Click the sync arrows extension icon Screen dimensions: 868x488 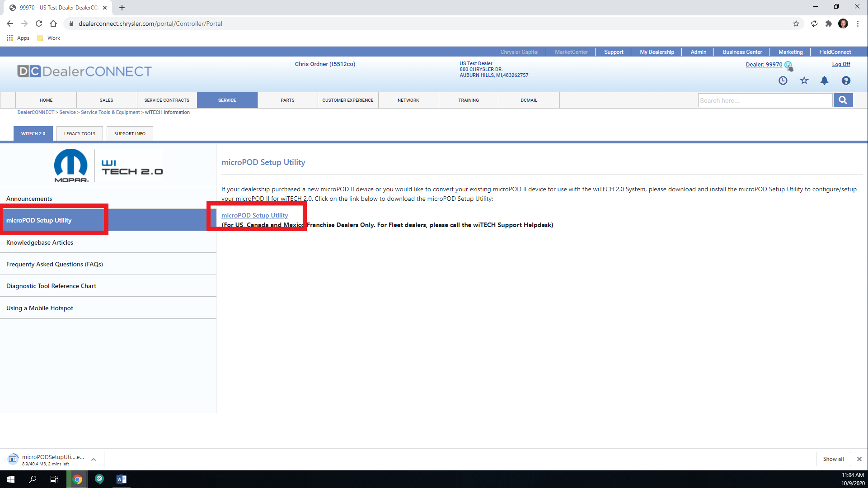point(814,24)
